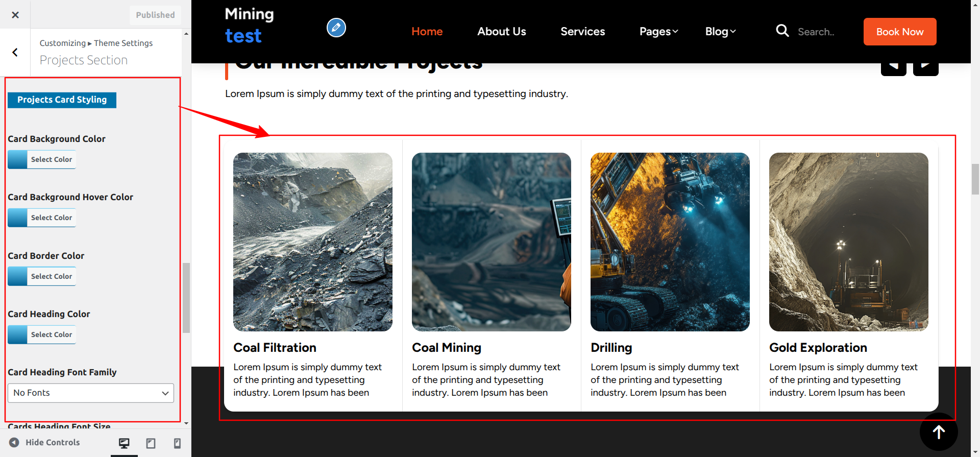
Task: Hide the Customizer controls panel
Action: point(45,443)
